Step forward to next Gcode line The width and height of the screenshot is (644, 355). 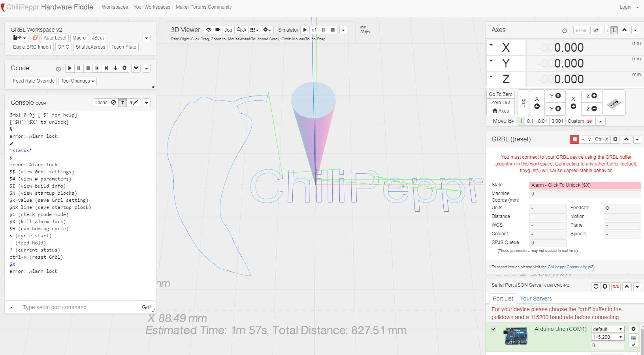(106, 68)
